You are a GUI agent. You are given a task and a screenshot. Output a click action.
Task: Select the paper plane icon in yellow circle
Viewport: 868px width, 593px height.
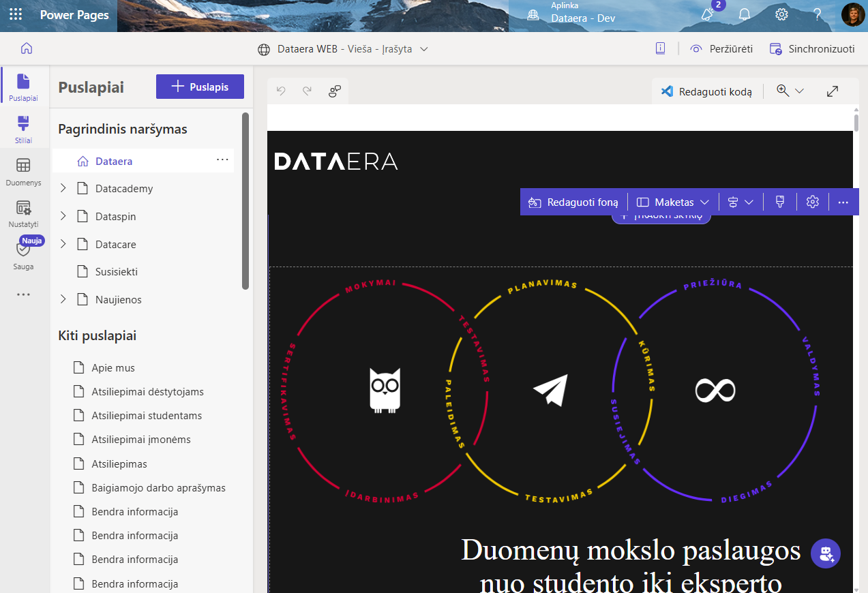[x=550, y=391]
